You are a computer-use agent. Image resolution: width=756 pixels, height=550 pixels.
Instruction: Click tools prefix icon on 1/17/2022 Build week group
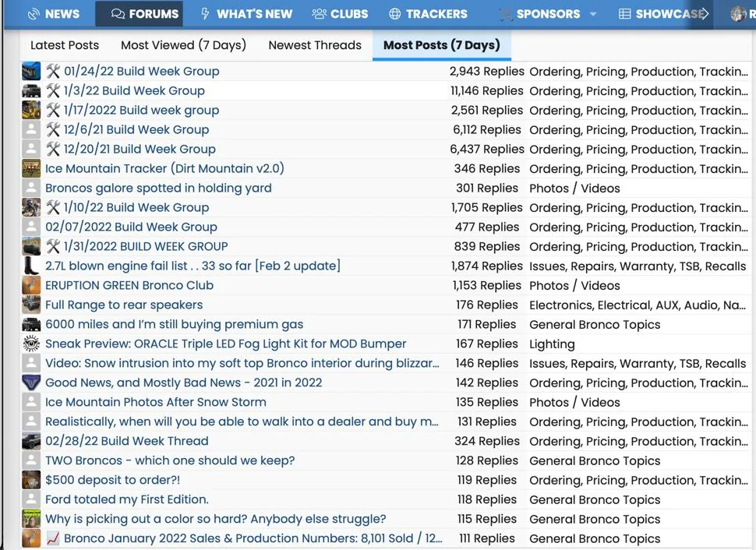pos(53,110)
